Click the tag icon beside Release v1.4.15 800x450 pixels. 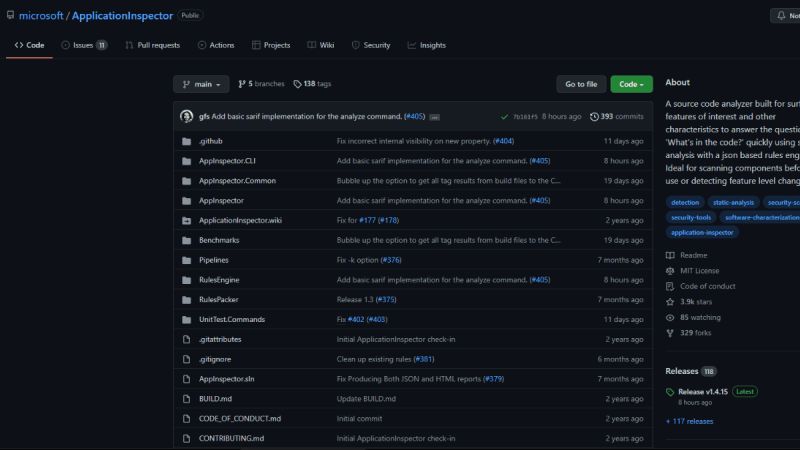(x=670, y=392)
